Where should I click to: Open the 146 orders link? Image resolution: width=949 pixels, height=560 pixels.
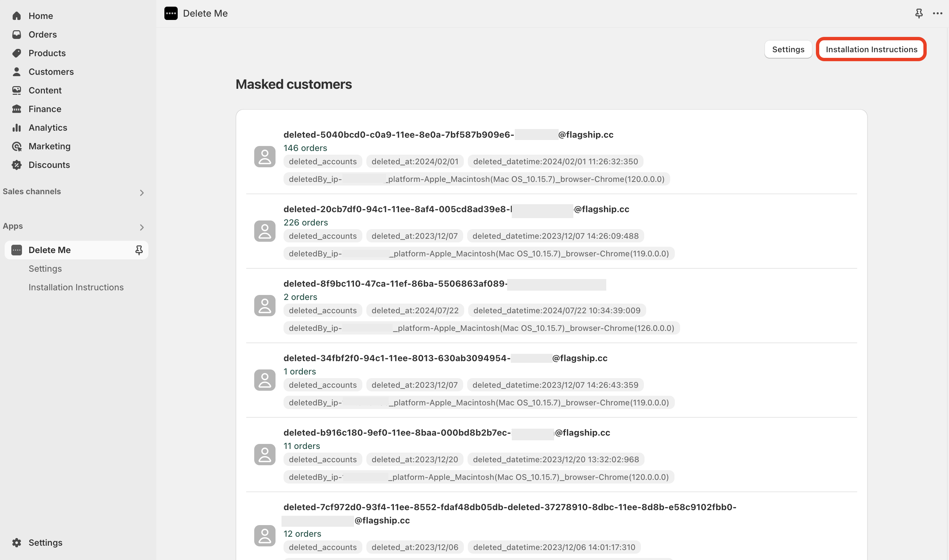305,148
